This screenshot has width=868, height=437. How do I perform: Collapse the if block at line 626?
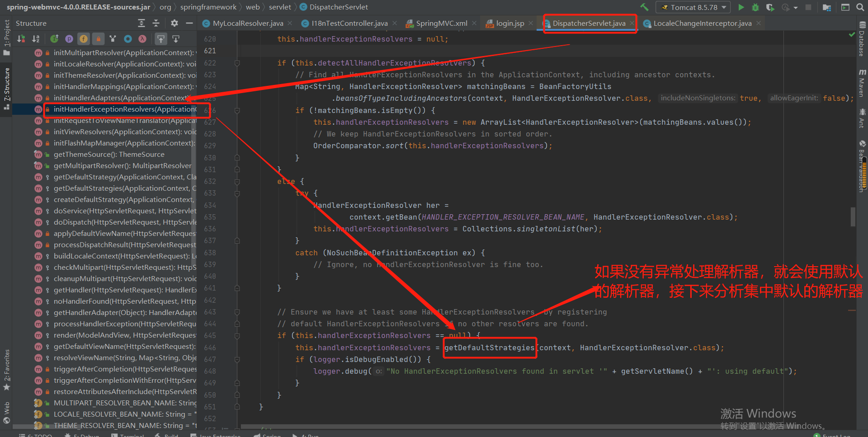coord(237,111)
